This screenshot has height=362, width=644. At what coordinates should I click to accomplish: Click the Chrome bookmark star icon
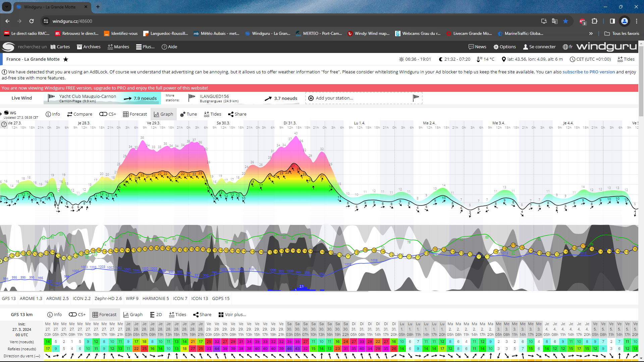tap(566, 21)
